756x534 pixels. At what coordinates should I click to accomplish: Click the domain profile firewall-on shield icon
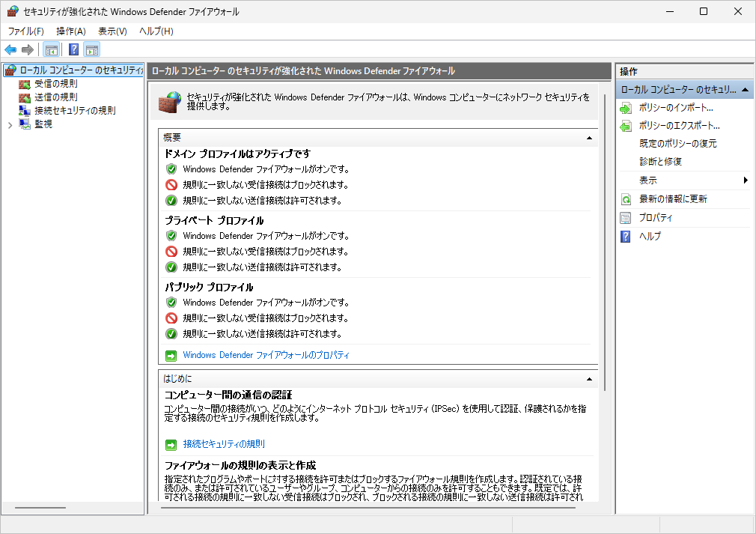coord(171,169)
